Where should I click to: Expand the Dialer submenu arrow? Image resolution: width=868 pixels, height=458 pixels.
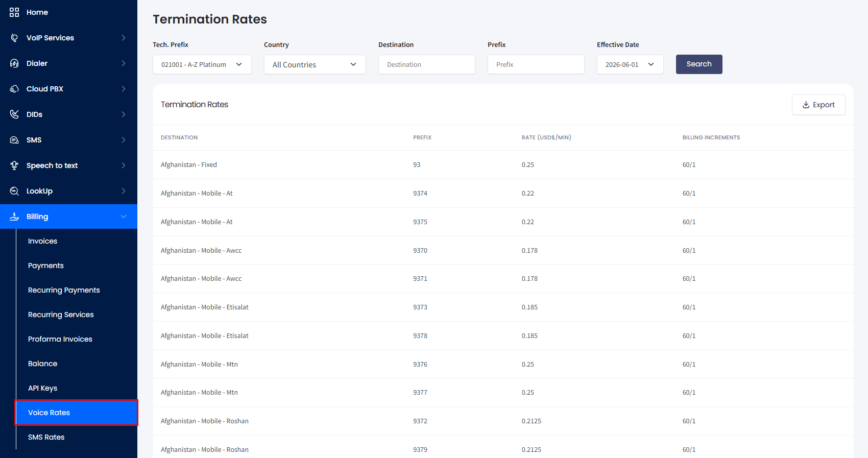124,63
